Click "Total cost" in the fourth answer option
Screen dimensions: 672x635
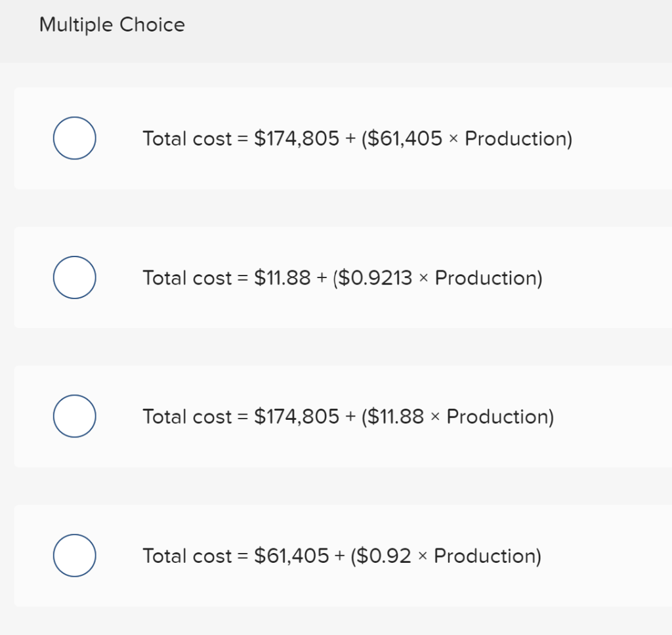click(x=187, y=556)
